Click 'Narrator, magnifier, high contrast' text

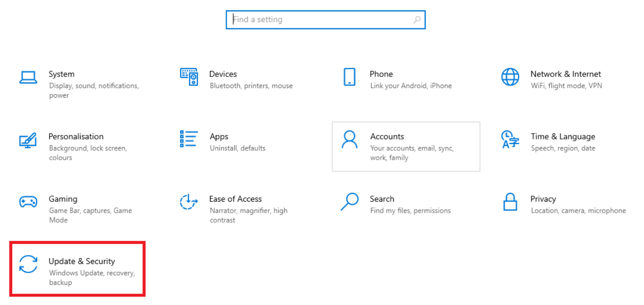249,215
